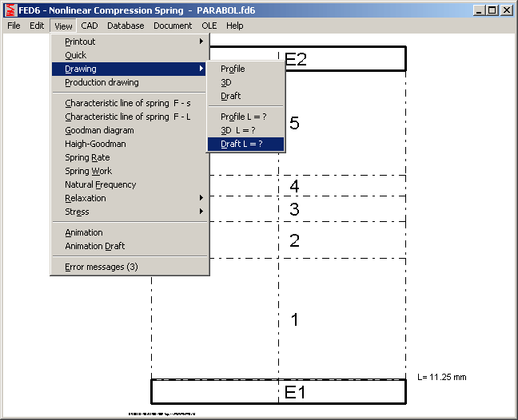Maximize the FED6 window
The width and height of the screenshot is (518, 420).
pyautogui.click(x=492, y=10)
